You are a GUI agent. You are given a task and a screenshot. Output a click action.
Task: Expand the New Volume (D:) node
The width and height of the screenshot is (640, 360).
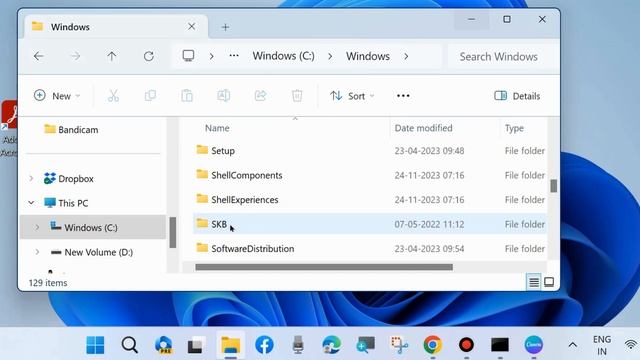pyautogui.click(x=37, y=252)
